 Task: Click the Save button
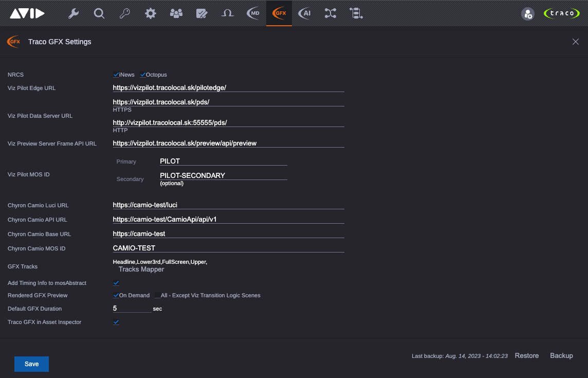click(x=31, y=364)
